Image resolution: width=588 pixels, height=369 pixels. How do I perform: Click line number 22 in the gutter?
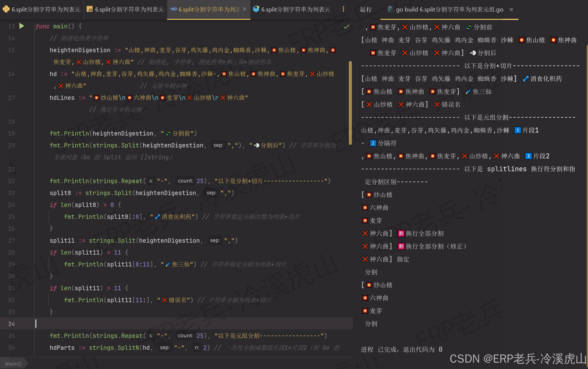[x=11, y=181]
